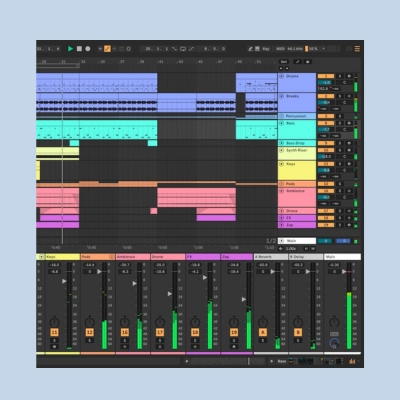Collapse the Keys mixer group fold arrow
This screenshot has height=400, width=400.
pos(41,257)
